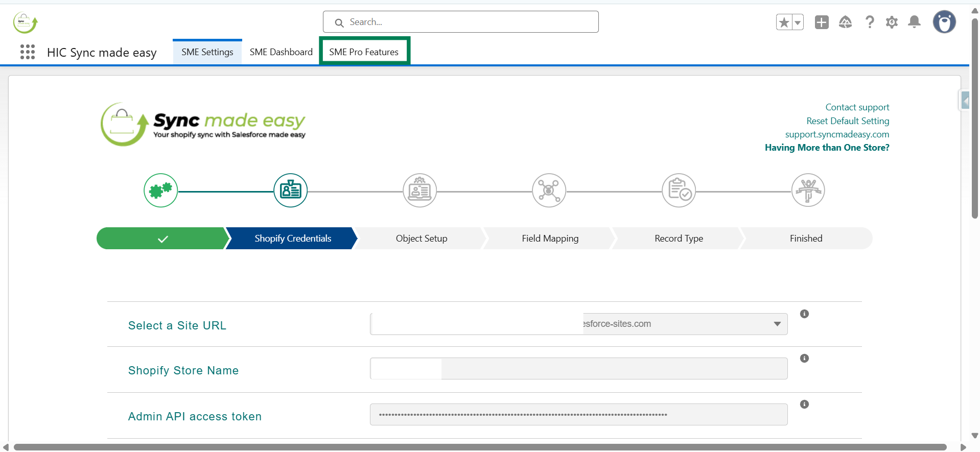Image resolution: width=980 pixels, height=452 pixels.
Task: Click Having More than One Store link
Action: 827,148
